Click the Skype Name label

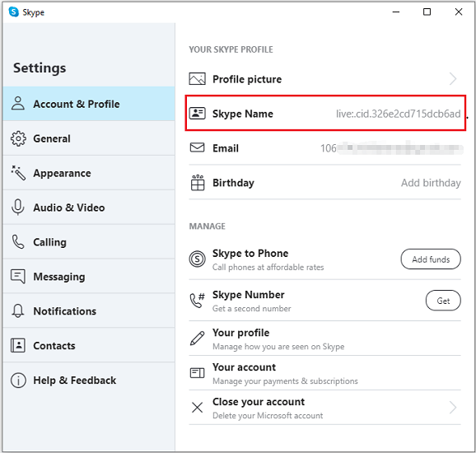pos(243,114)
